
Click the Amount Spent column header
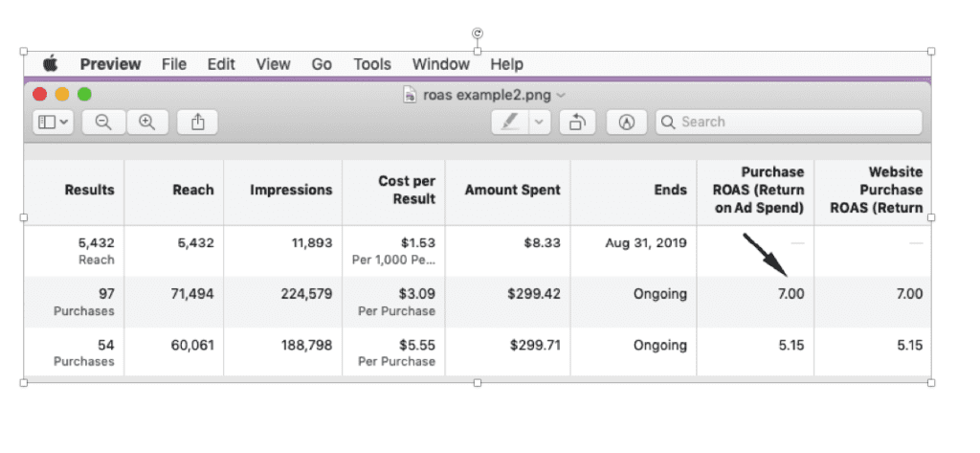click(512, 190)
